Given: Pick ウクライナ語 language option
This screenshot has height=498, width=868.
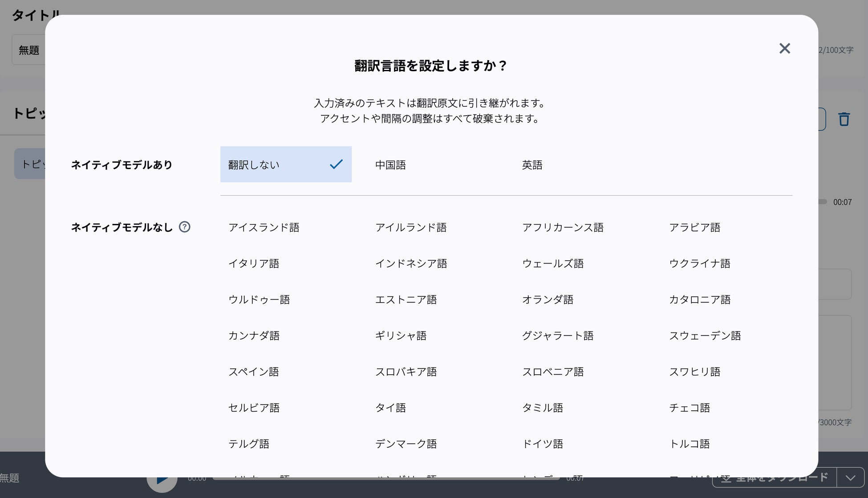Looking at the screenshot, I should [x=699, y=263].
